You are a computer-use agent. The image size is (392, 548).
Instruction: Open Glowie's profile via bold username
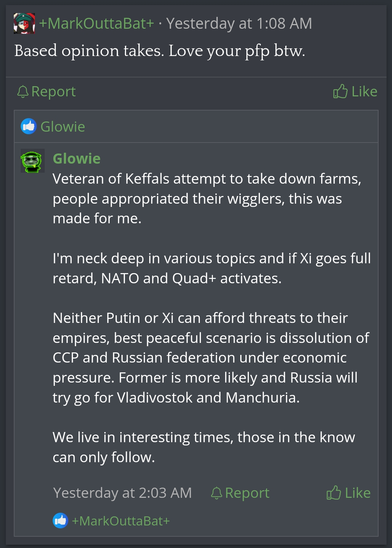click(76, 159)
